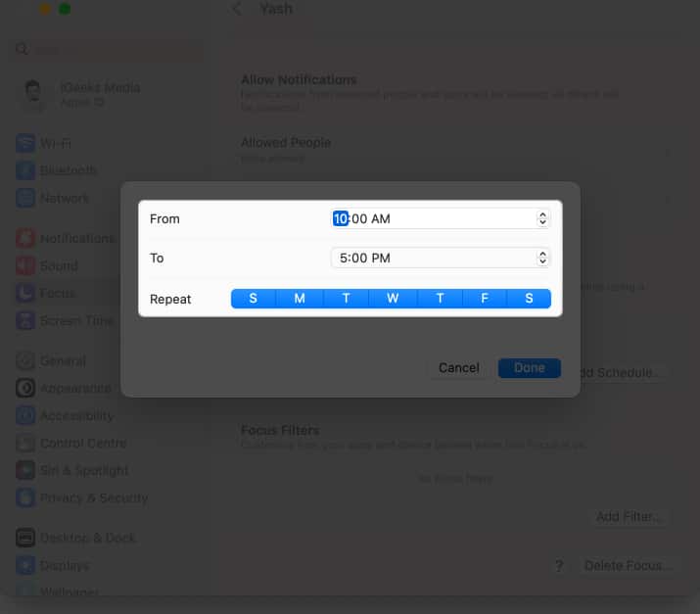Click the search field in sidebar

[107, 49]
